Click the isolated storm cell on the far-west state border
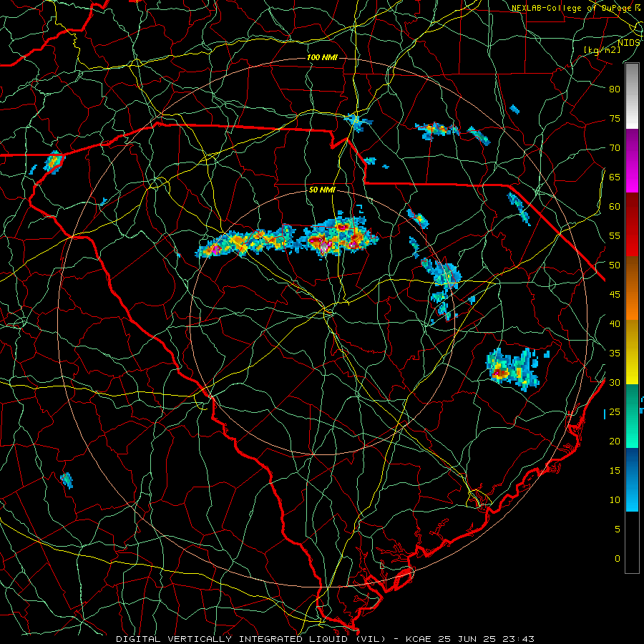The image size is (644, 644). click(x=53, y=162)
